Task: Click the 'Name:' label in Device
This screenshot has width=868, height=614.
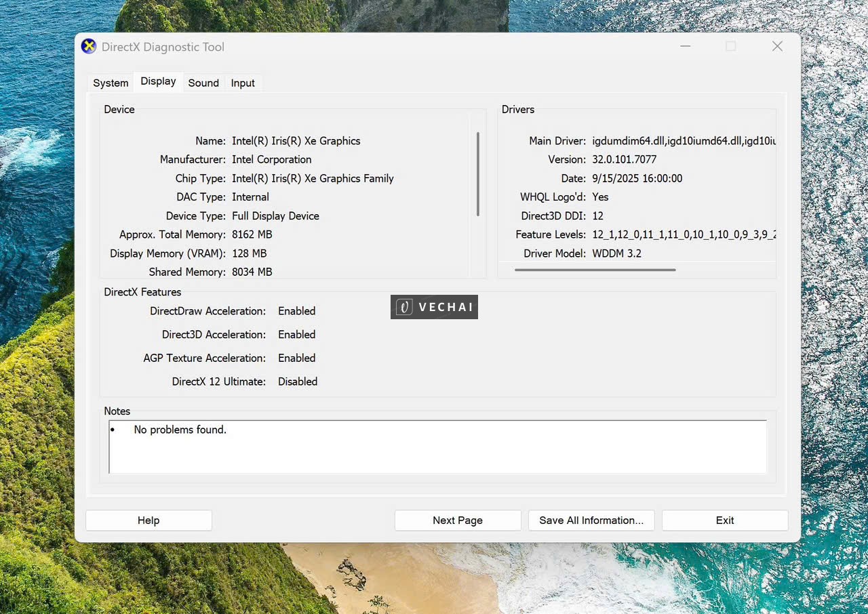Action: pos(210,141)
